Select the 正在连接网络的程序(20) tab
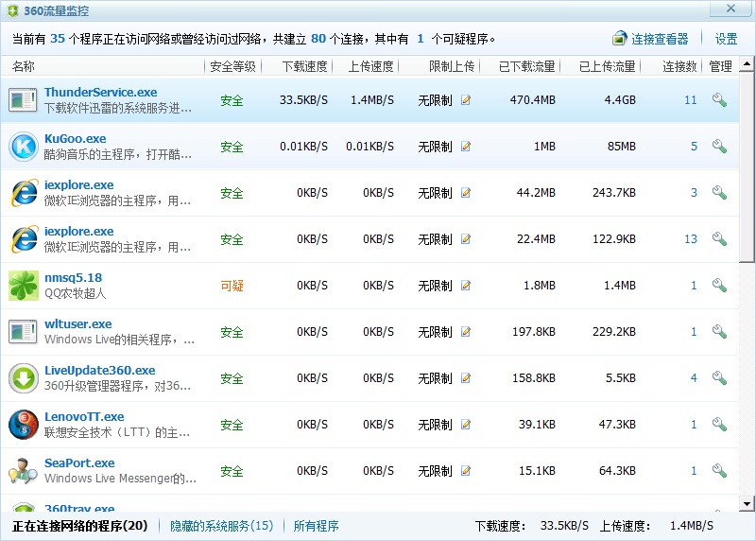Viewport: 756px width, 541px height. pos(79,526)
